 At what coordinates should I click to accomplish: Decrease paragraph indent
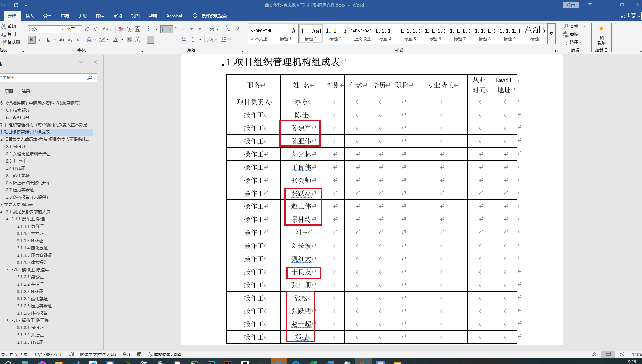pos(193,29)
